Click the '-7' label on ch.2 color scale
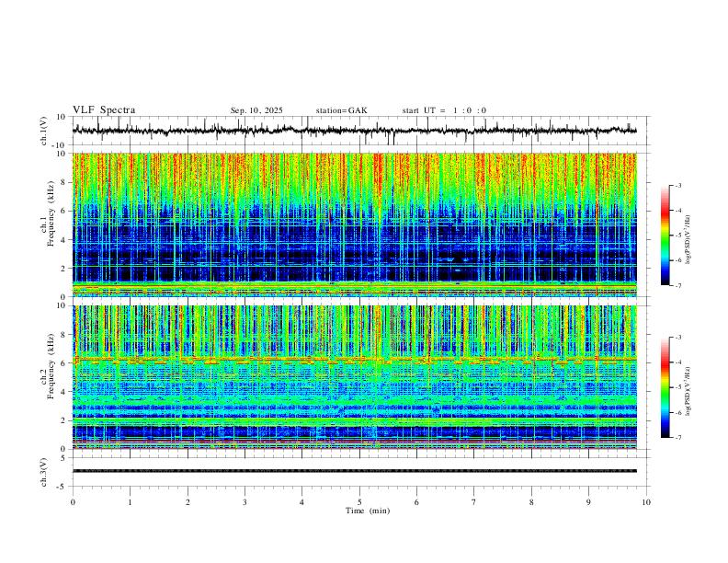The width and height of the screenshot is (728, 563). pyautogui.click(x=677, y=438)
